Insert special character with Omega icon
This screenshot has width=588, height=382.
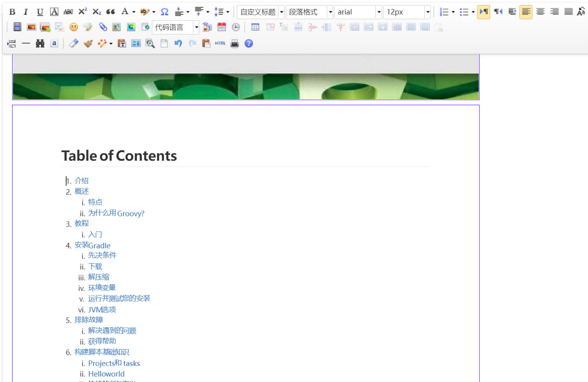click(x=165, y=12)
